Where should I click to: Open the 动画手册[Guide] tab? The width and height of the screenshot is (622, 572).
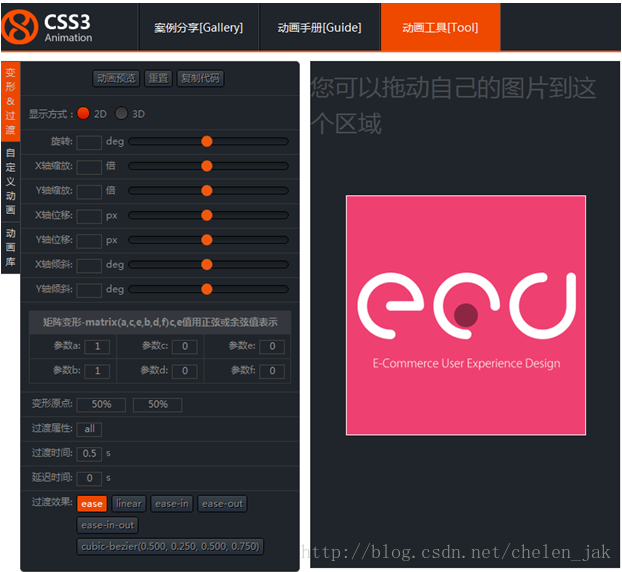coord(320,27)
